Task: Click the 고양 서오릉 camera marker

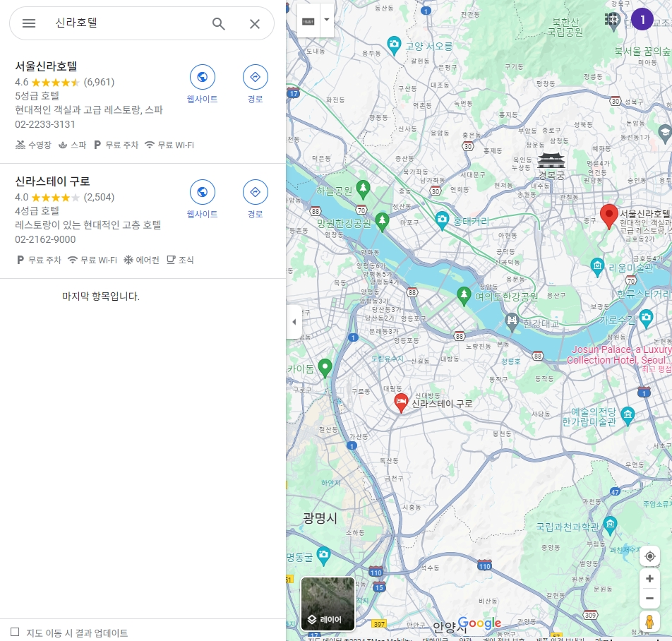Action: tap(394, 45)
